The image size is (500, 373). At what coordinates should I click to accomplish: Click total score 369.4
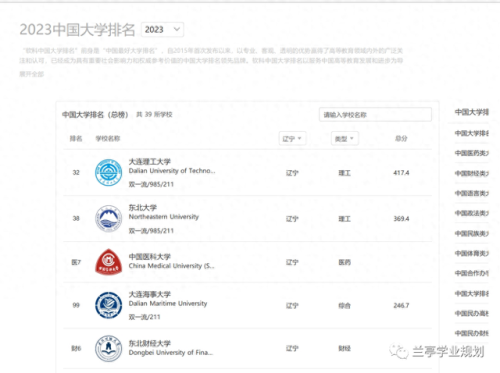[x=401, y=219]
